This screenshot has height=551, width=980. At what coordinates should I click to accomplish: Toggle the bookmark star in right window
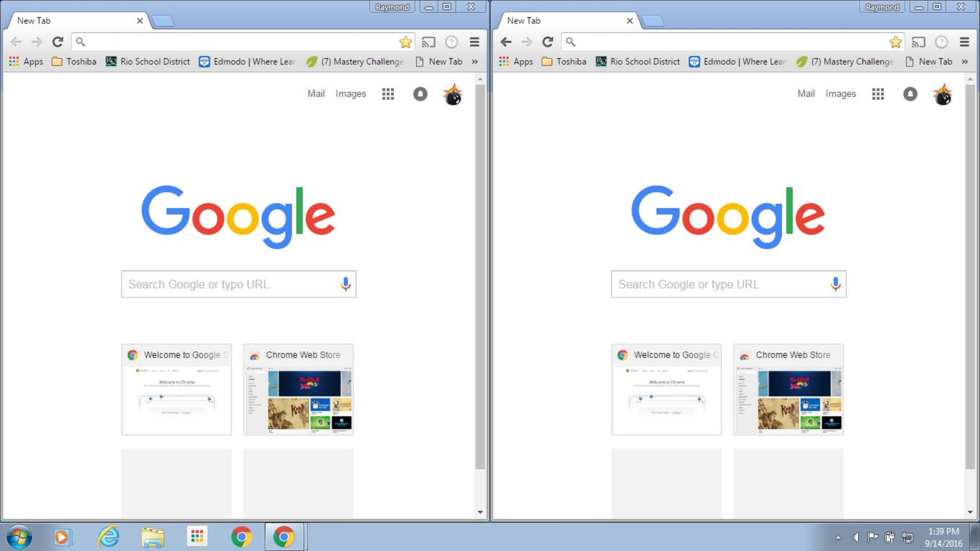point(895,42)
